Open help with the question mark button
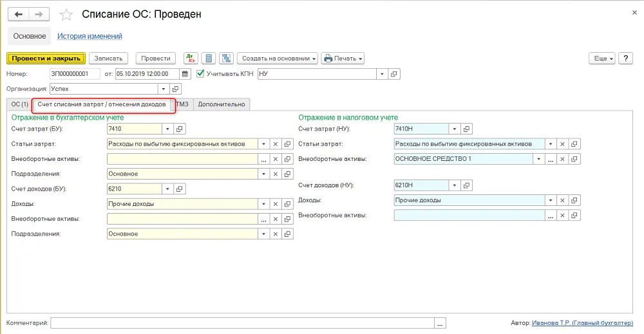Viewport: 644px width, 334px height. (x=625, y=59)
